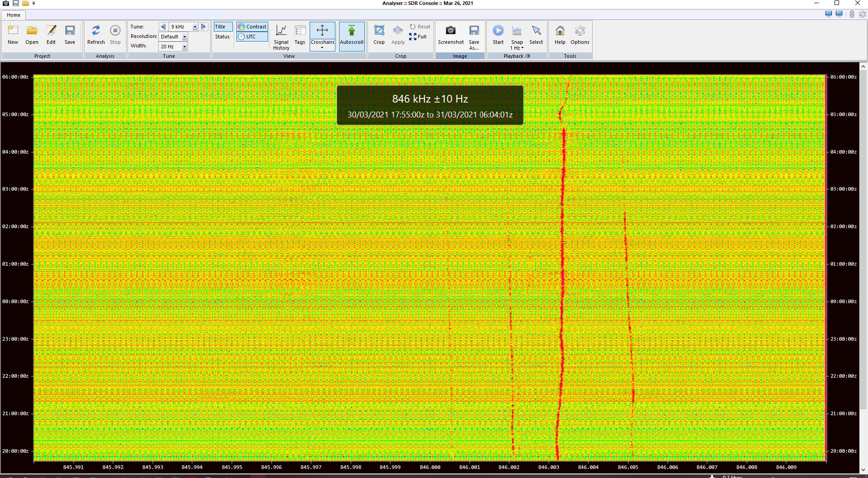Screen dimensions: 868x478
Task: Select the Crop tool
Action: [x=379, y=35]
